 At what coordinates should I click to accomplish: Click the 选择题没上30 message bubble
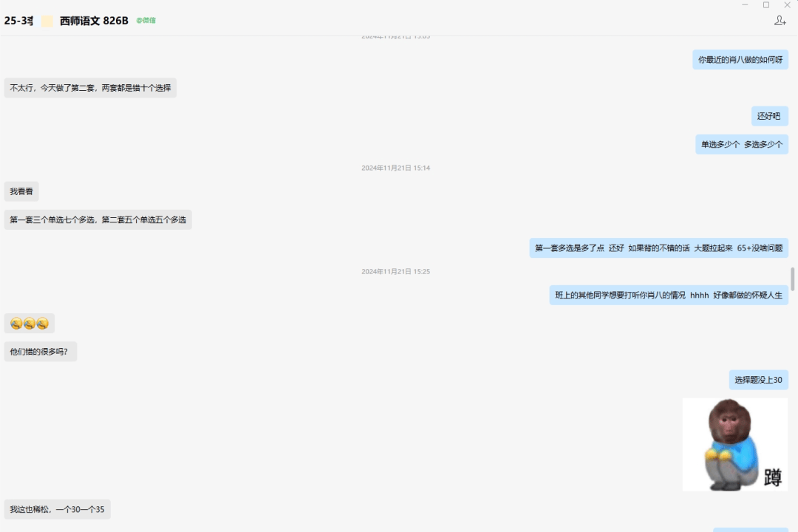pyautogui.click(x=758, y=380)
